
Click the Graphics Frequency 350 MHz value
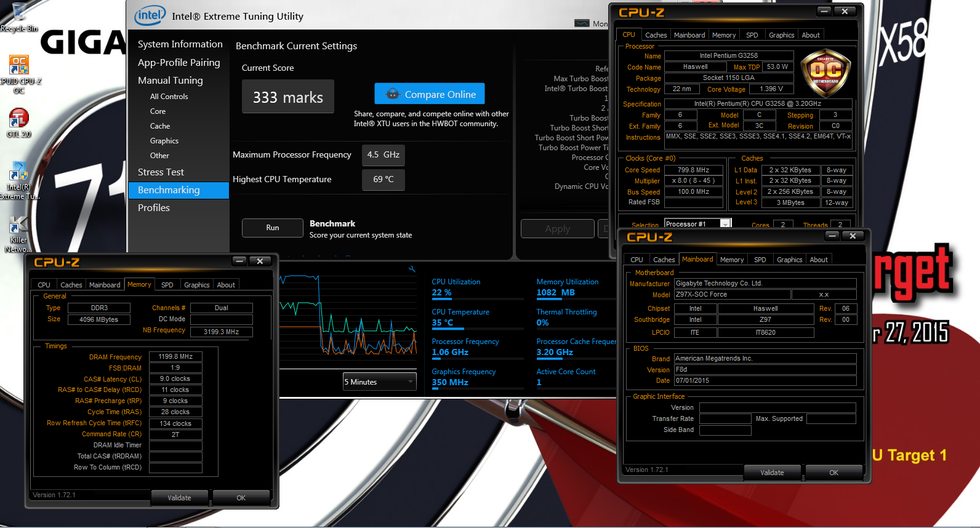point(450,383)
